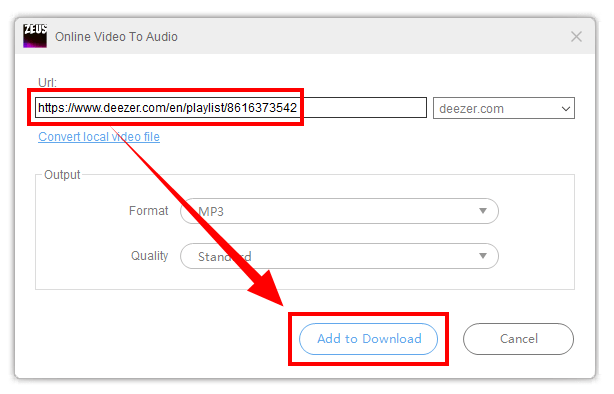Expand the Standard Quality dropdown

click(339, 256)
